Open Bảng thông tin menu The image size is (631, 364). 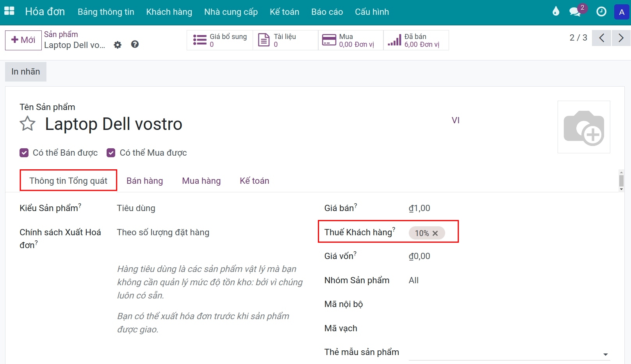click(106, 12)
